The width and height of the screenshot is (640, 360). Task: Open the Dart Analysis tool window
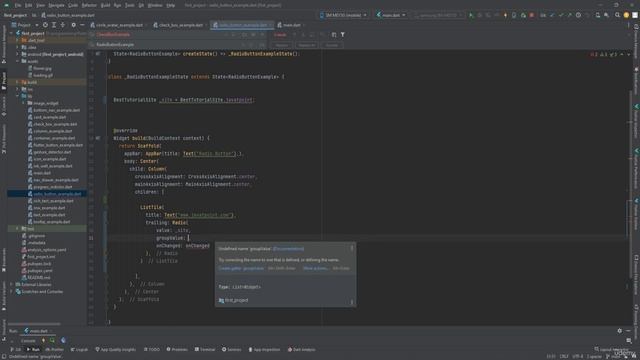[x=302, y=349]
